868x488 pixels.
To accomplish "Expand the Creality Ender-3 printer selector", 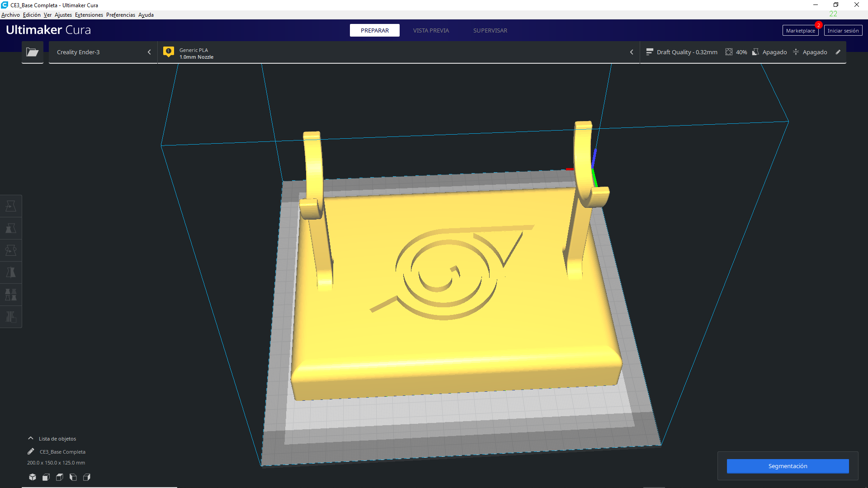I will tap(103, 52).
